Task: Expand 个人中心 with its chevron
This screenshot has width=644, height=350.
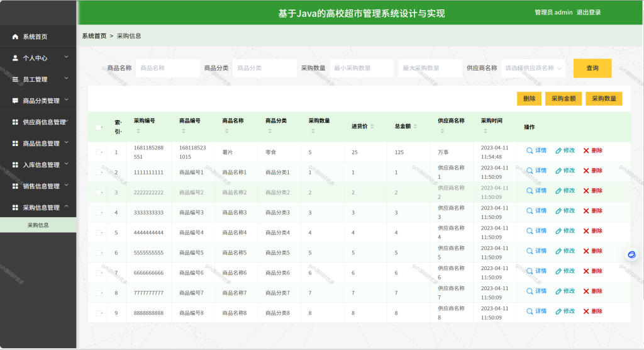Action: (67, 57)
